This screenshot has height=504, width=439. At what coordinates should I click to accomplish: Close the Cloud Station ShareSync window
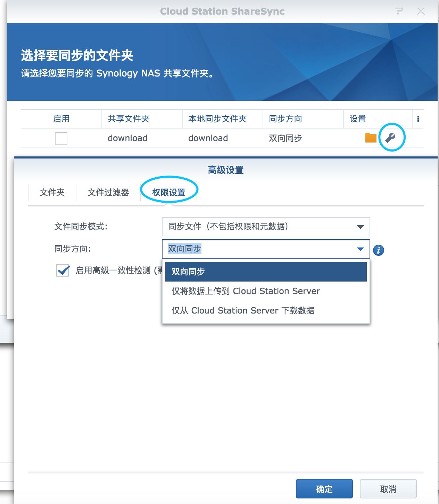pyautogui.click(x=421, y=11)
